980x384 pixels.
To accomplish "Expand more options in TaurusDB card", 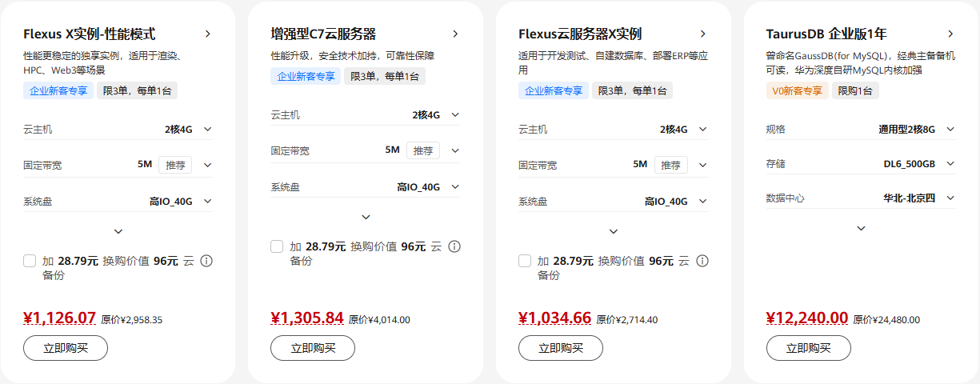I will coord(861,228).
